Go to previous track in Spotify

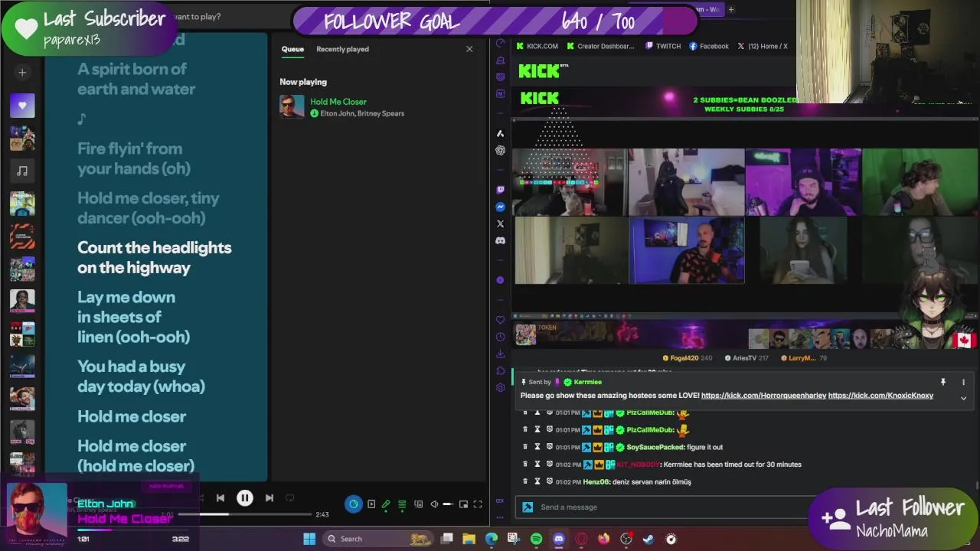[x=220, y=498]
